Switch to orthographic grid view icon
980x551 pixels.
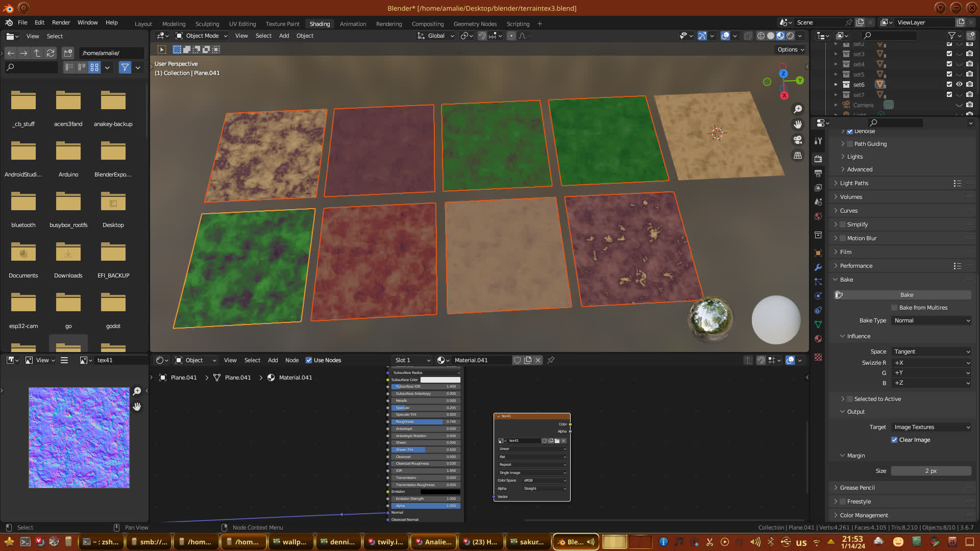pyautogui.click(x=798, y=156)
